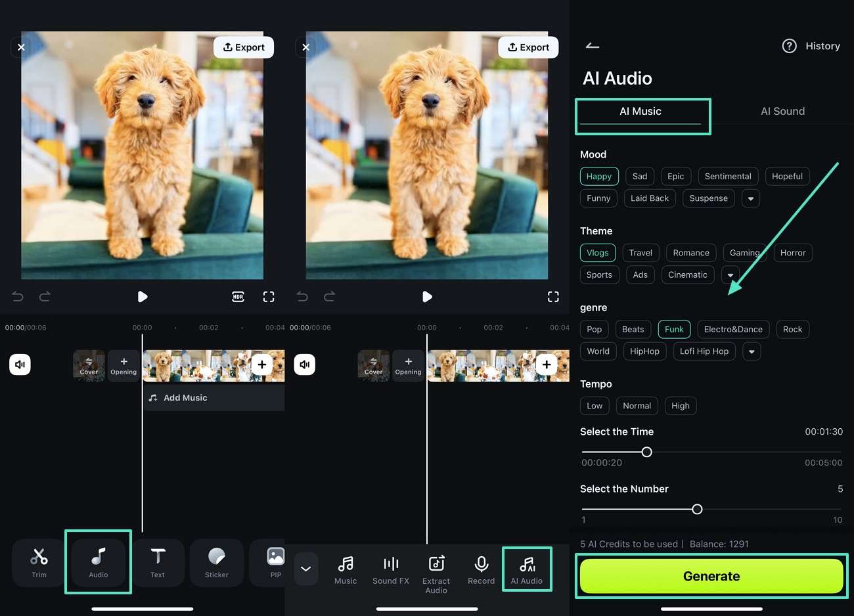Export video from middle editor

528,47
